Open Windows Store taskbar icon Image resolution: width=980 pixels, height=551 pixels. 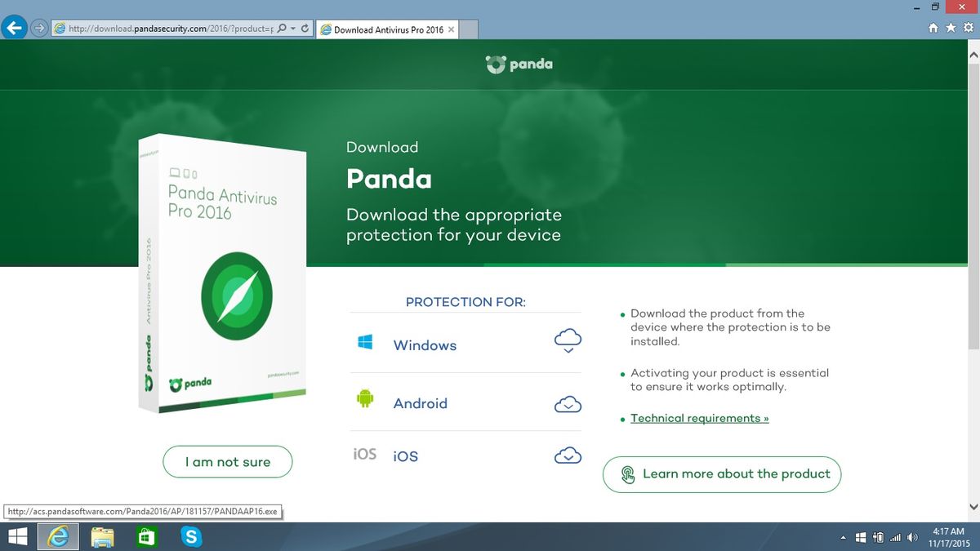point(146,537)
